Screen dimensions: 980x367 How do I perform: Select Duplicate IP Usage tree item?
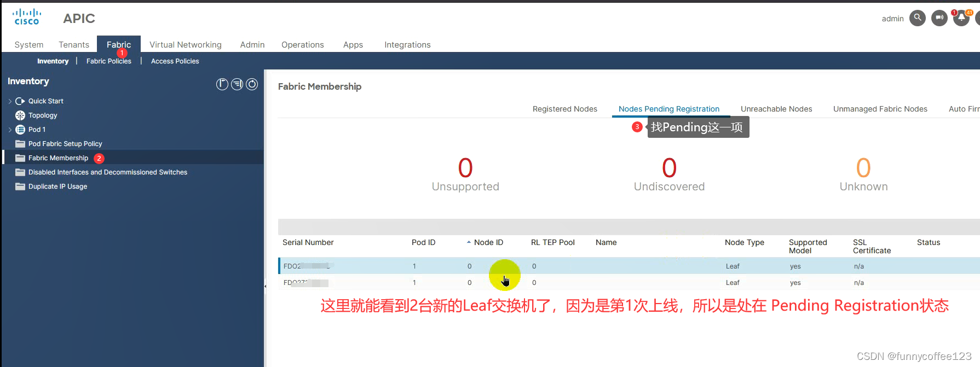click(57, 187)
